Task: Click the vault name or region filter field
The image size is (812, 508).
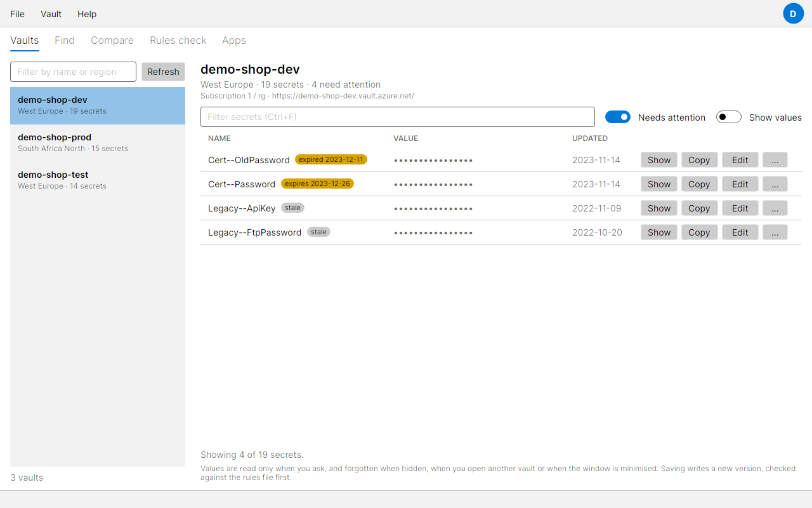Action: [x=73, y=72]
